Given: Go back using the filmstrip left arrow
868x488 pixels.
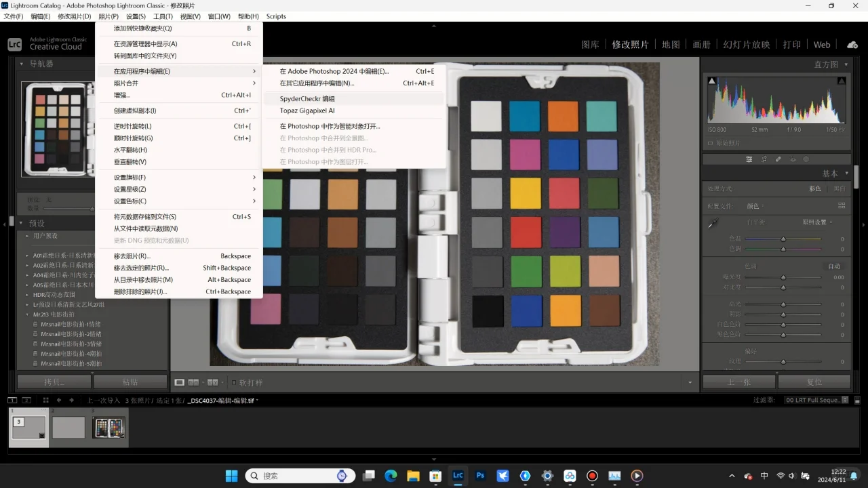Looking at the screenshot, I should [x=59, y=400].
